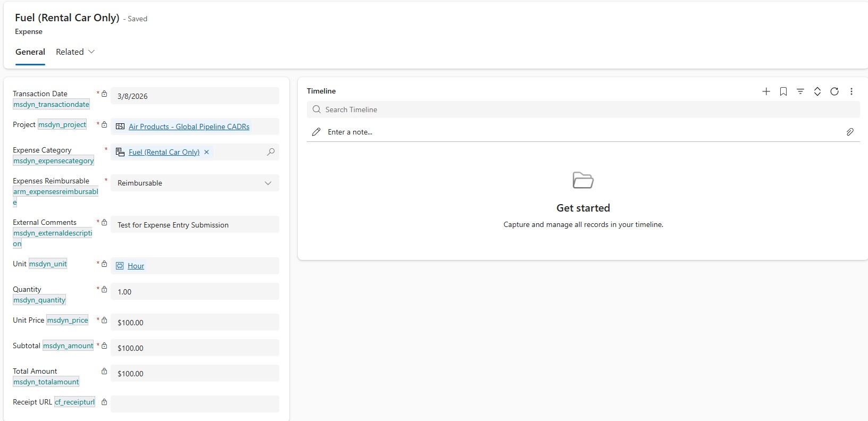Click the empty Receipt URL field
This screenshot has width=868, height=421.
tap(195, 404)
